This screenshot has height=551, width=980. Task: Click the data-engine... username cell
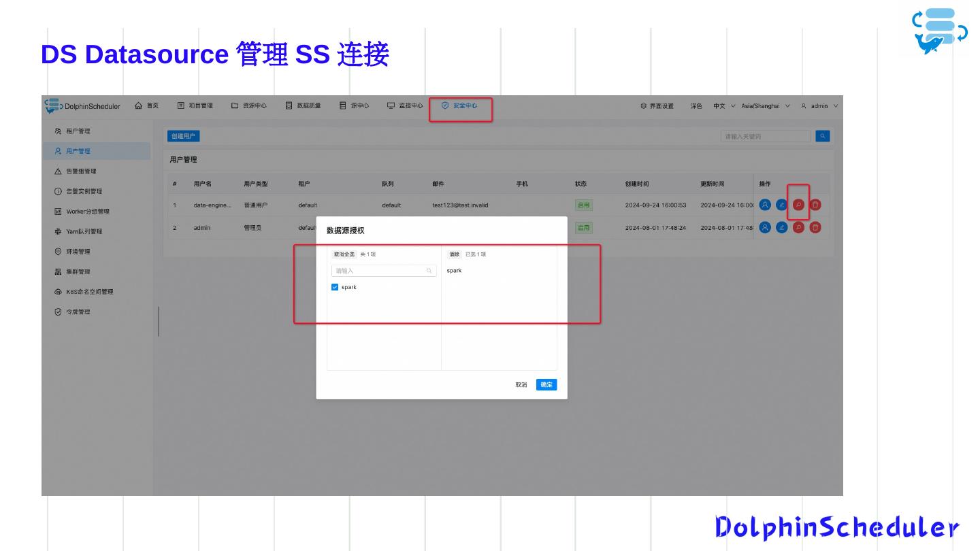point(212,205)
